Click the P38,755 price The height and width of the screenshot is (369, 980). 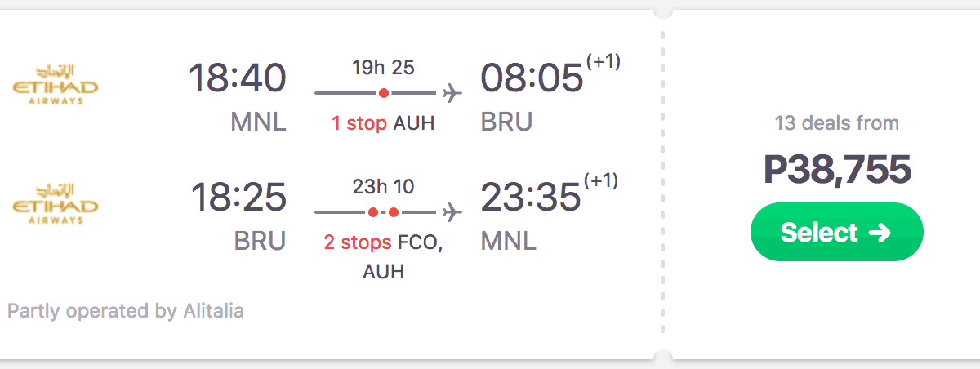tap(836, 170)
